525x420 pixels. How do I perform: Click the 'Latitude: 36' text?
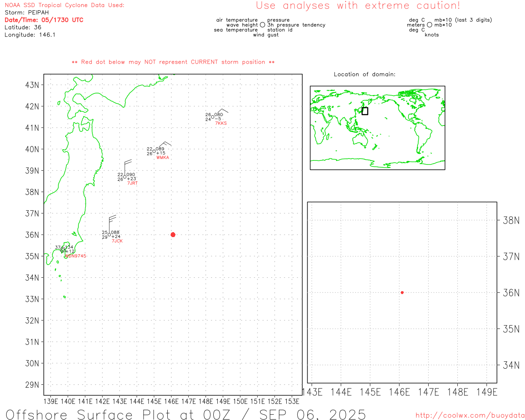pyautogui.click(x=23, y=27)
